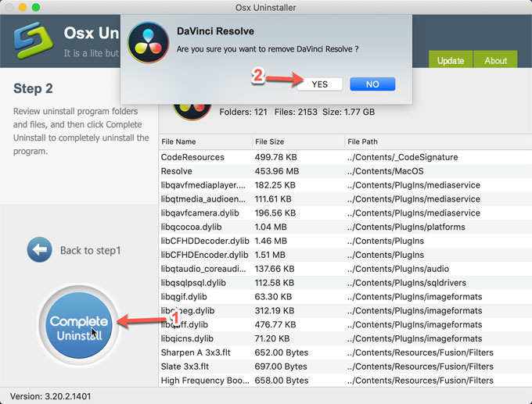The image size is (532, 404).
Task: Select the Resolve file row
Action: point(345,171)
